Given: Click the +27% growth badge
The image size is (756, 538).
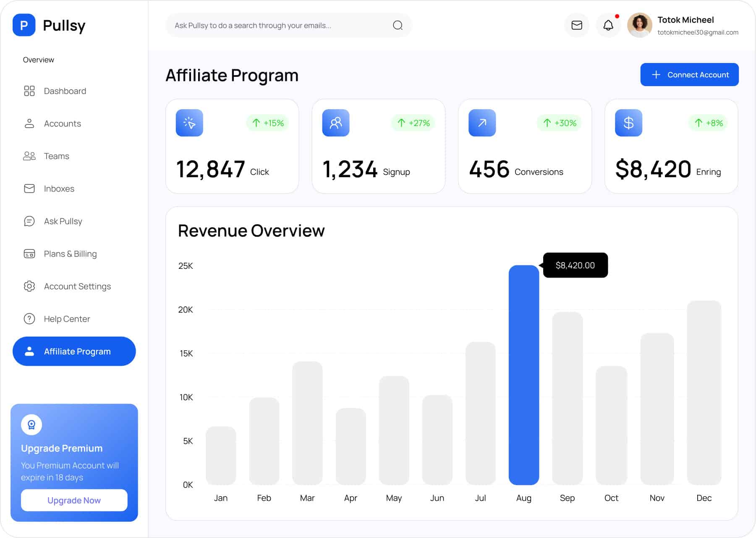Looking at the screenshot, I should point(413,123).
